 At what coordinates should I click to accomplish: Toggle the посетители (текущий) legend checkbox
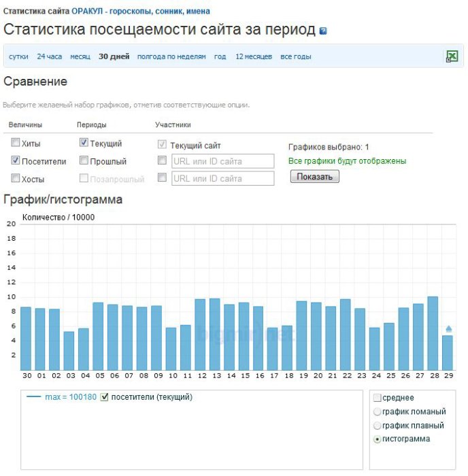(104, 397)
